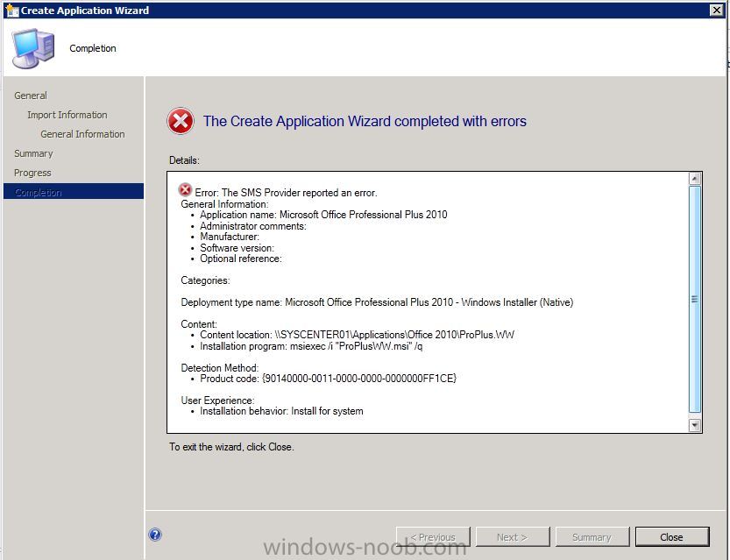Click 'To exit the wizard, click Close' text
This screenshot has width=730, height=560.
231,447
